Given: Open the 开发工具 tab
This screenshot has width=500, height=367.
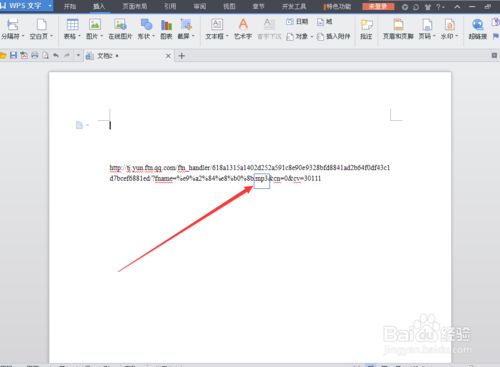Looking at the screenshot, I should click(x=294, y=6).
